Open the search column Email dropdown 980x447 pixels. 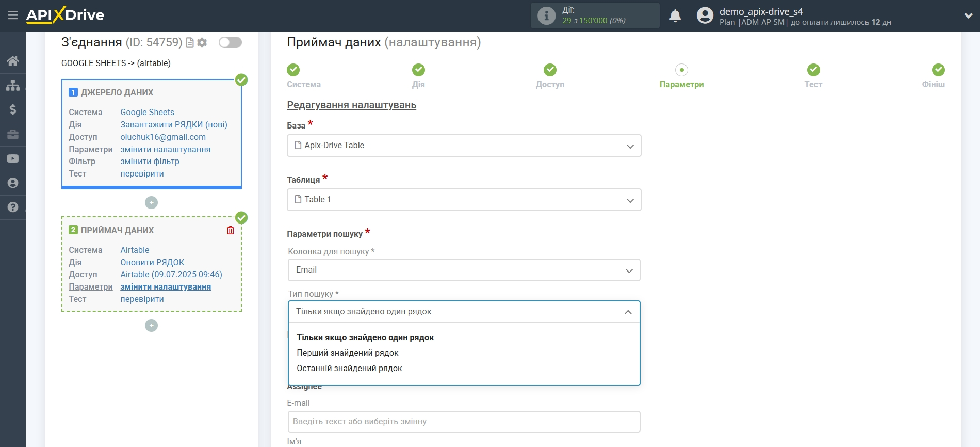[x=464, y=270]
